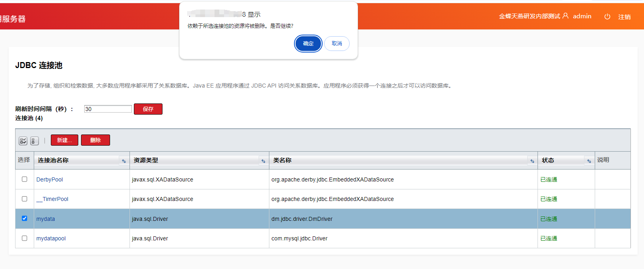Uncheck the mydata row checkbox
This screenshot has height=269, width=644.
point(25,218)
